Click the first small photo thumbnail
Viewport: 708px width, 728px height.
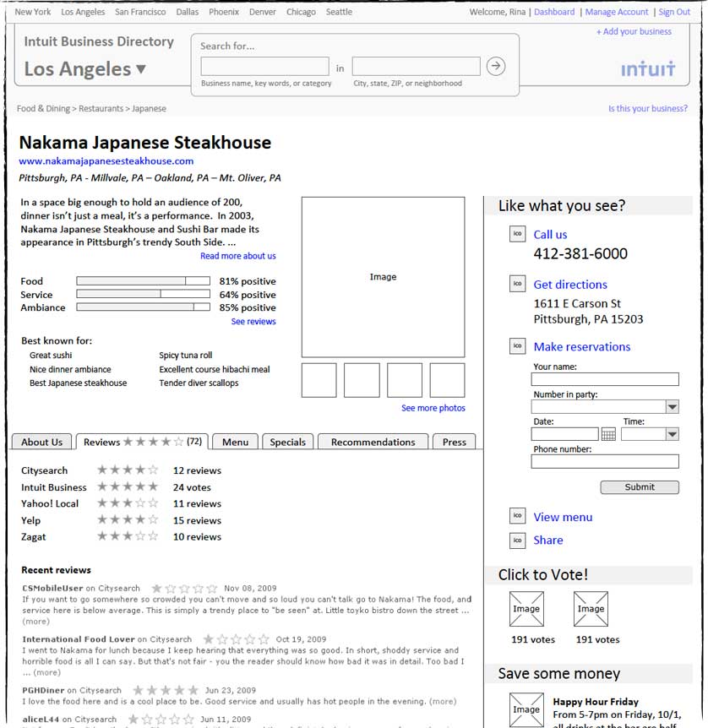pos(319,380)
